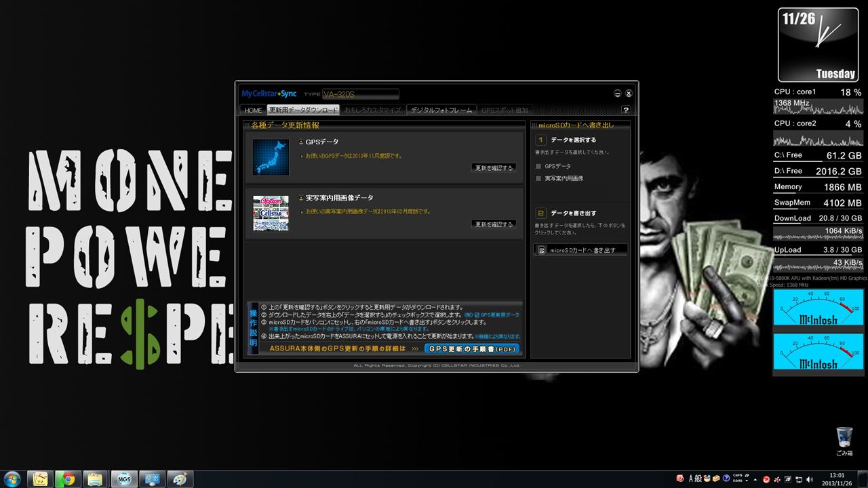This screenshot has width=868, height=488.
Task: Select the GPSスポット追加 tab
Action: click(505, 110)
